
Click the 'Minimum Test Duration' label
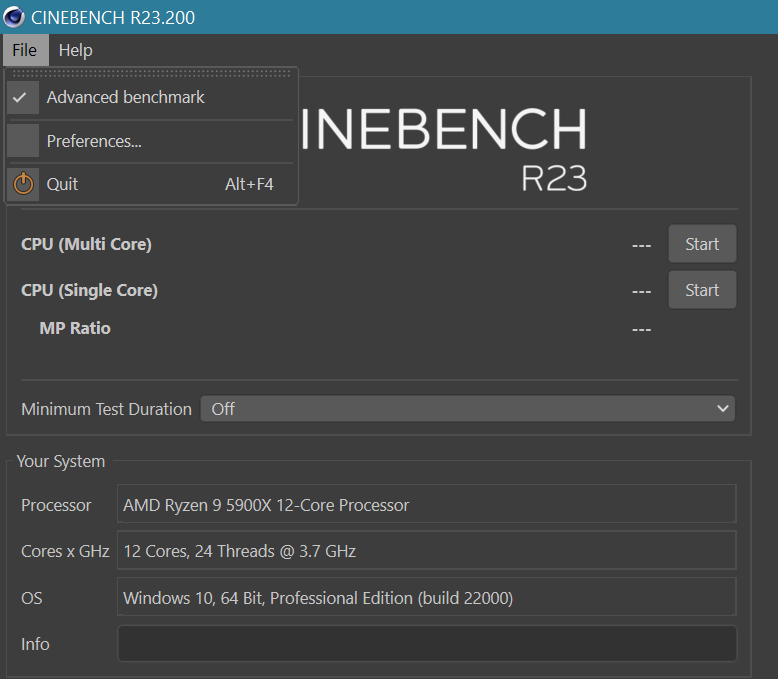coord(106,409)
